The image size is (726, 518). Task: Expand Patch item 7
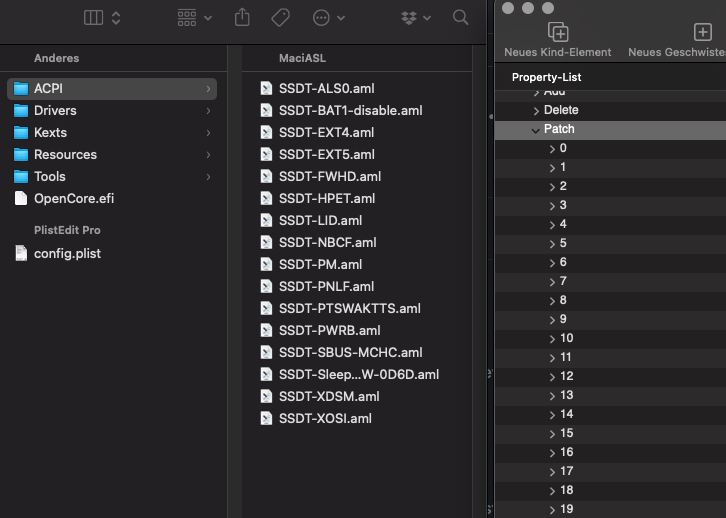click(x=552, y=281)
